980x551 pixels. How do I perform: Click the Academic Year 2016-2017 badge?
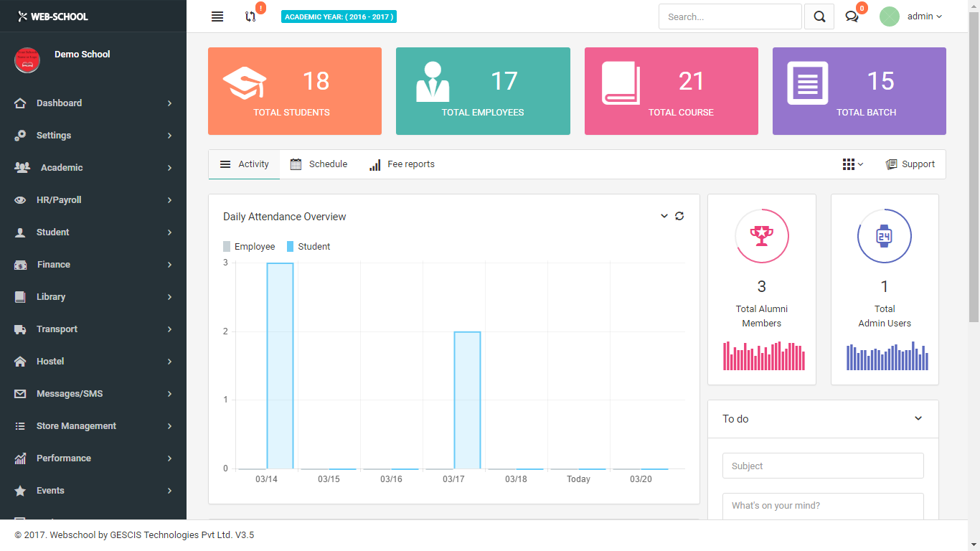[x=339, y=17]
